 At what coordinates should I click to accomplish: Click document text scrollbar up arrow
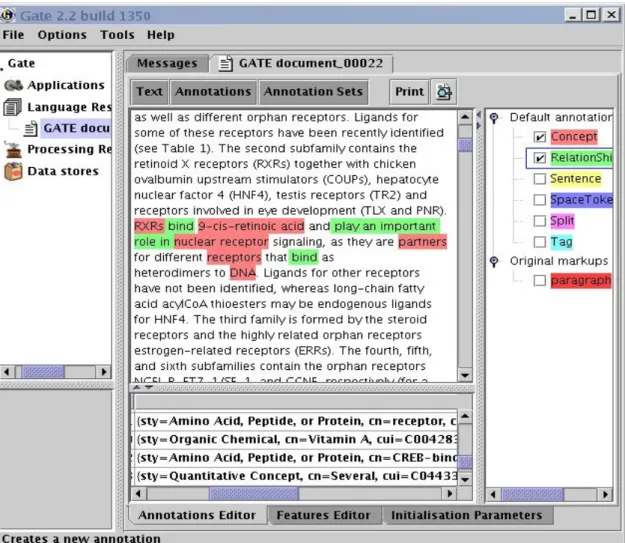tap(465, 117)
